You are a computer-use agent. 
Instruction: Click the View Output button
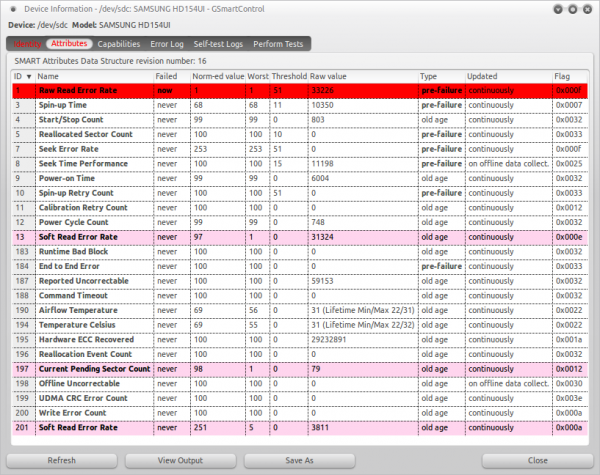[180, 460]
